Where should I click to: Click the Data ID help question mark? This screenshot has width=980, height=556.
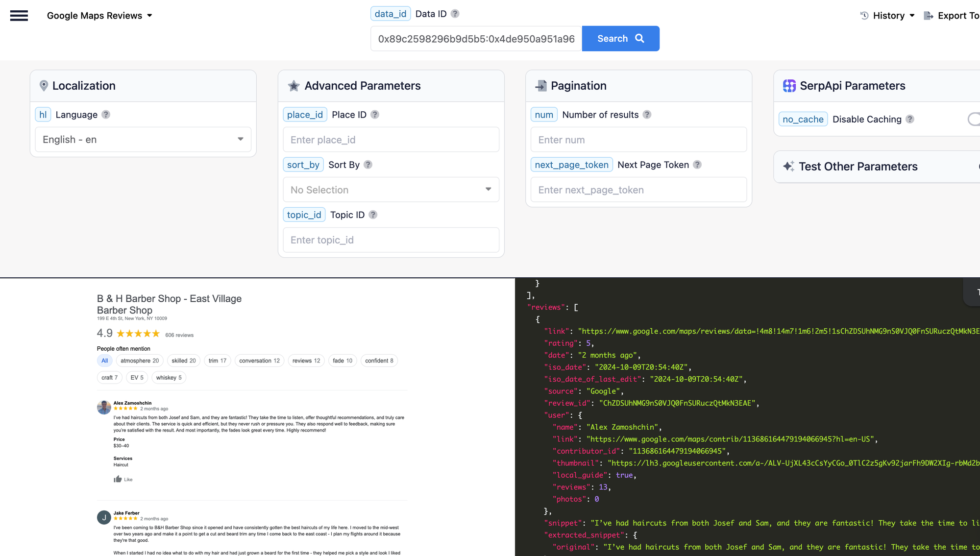click(x=455, y=14)
